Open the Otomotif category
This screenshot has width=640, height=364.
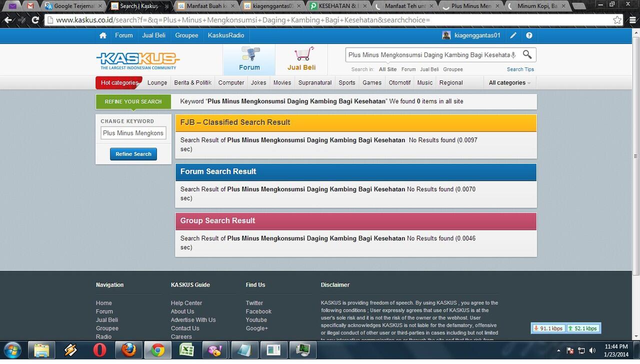[399, 83]
